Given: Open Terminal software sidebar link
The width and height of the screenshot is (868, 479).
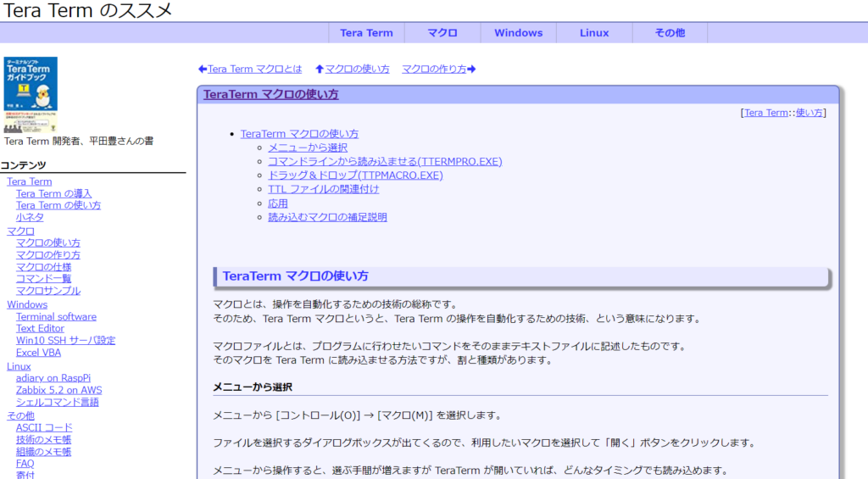Looking at the screenshot, I should [x=56, y=317].
